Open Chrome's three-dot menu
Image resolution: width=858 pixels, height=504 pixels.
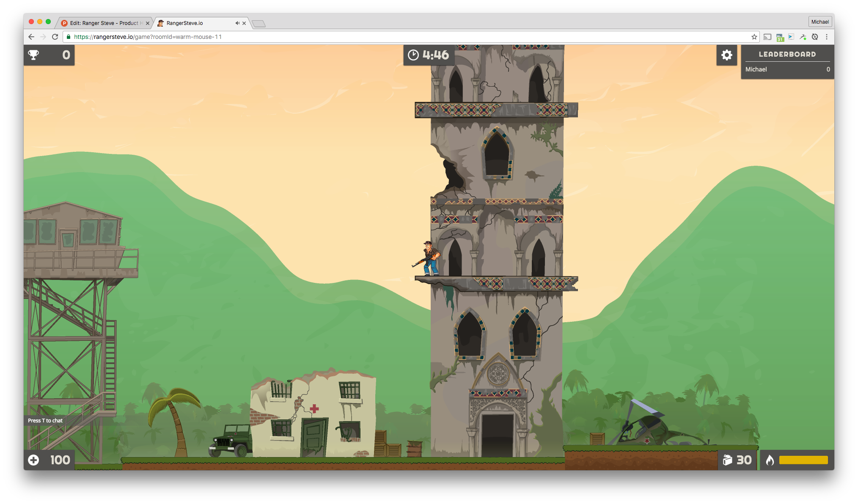tap(827, 37)
